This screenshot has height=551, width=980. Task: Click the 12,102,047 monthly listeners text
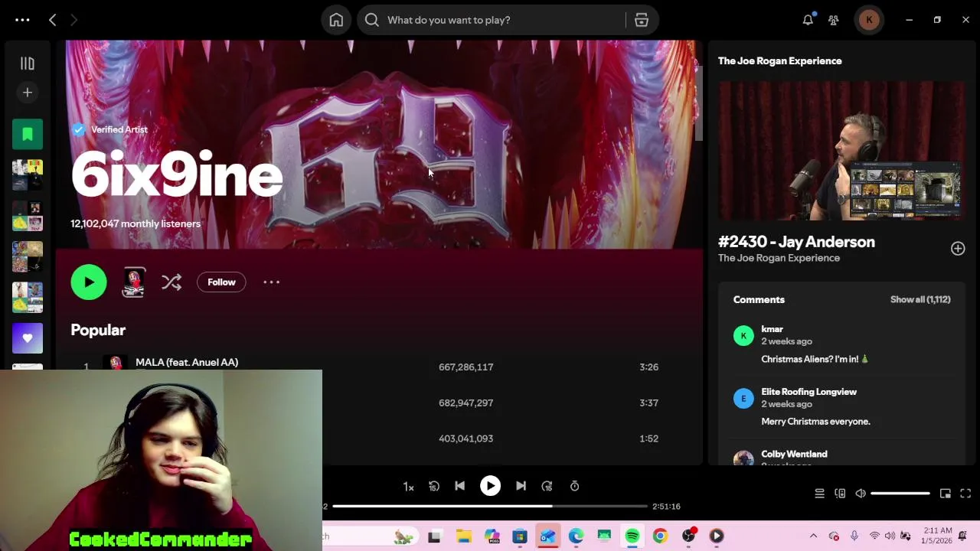point(136,223)
